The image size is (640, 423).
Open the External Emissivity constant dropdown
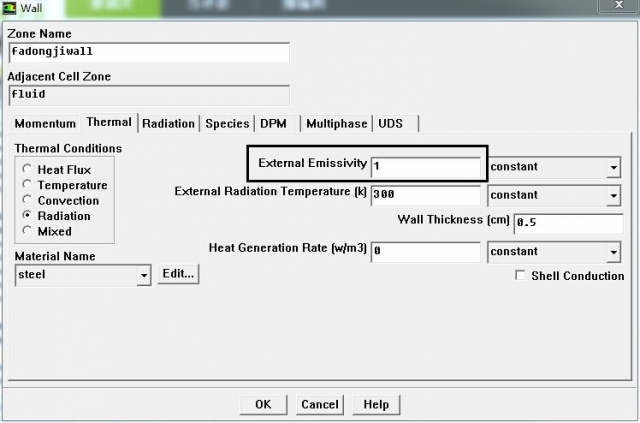[611, 167]
